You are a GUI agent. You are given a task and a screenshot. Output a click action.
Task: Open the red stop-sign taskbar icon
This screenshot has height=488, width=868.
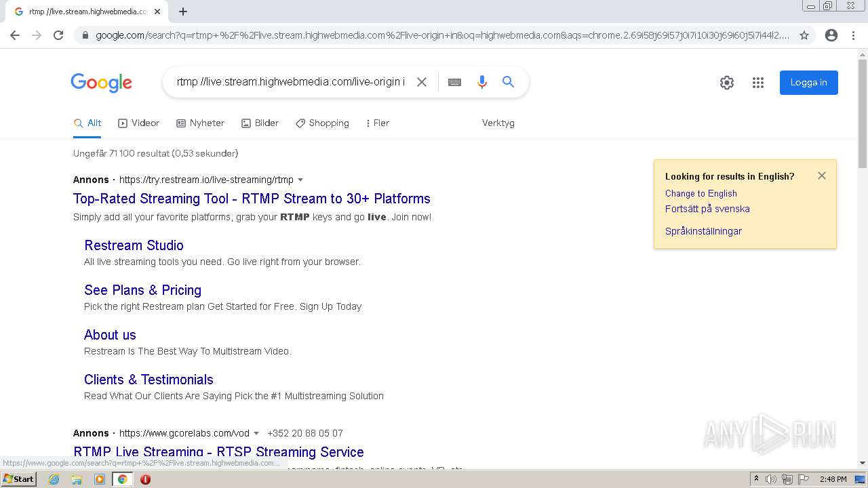pos(145,479)
